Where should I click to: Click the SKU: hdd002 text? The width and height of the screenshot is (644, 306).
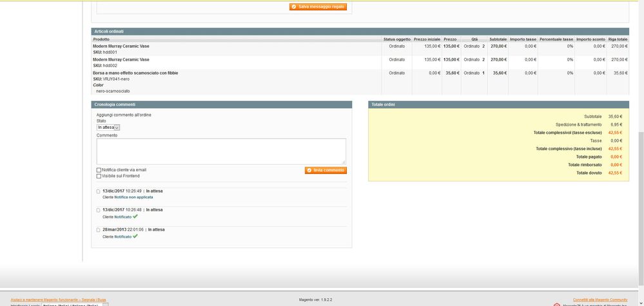click(105, 66)
